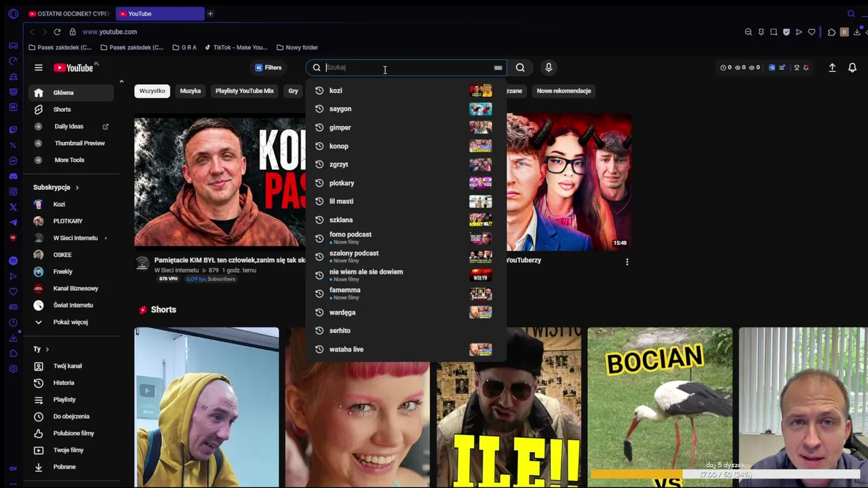
Task: Open browser history clock in Opera sidebar
Action: [x=13, y=323]
